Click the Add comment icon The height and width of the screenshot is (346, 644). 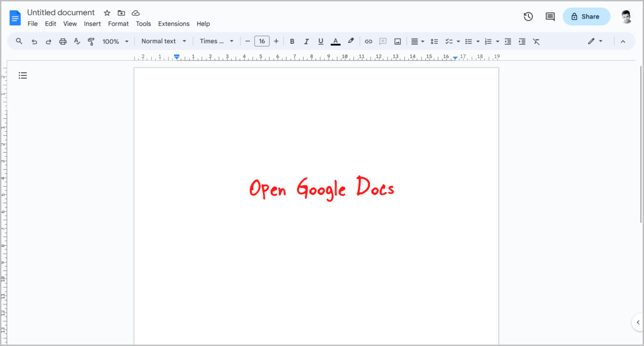[x=383, y=41]
